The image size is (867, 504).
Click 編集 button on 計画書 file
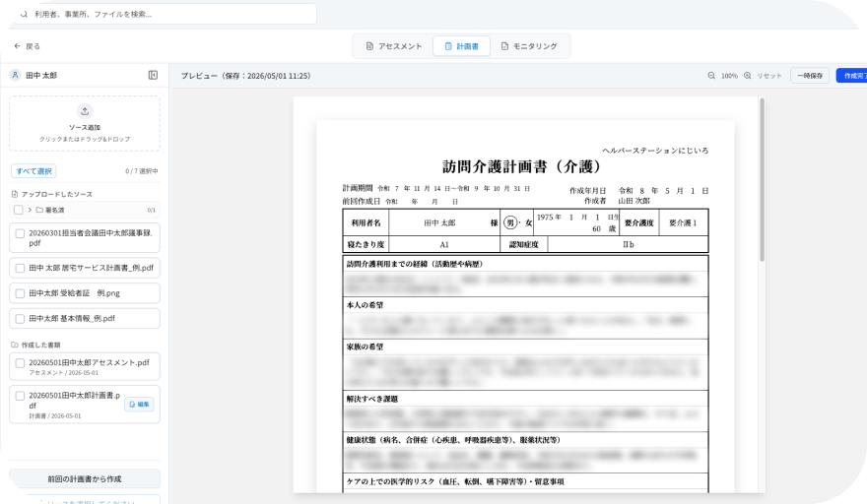[x=139, y=405]
